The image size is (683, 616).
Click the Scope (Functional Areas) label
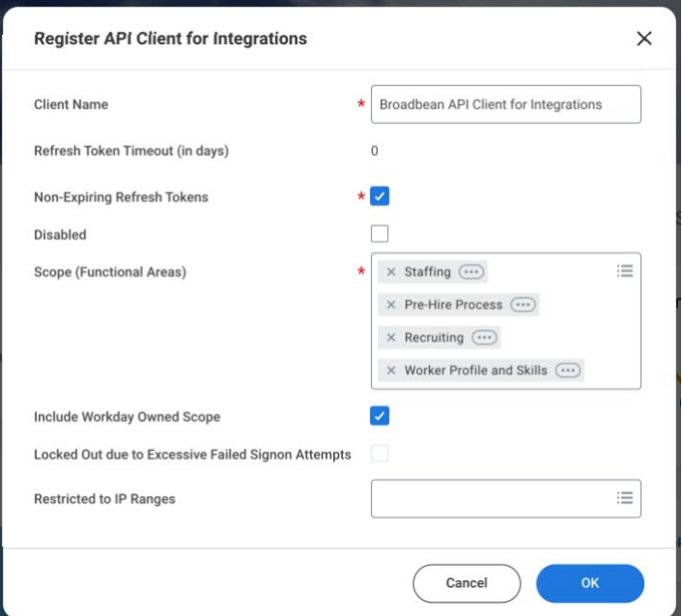click(x=110, y=272)
